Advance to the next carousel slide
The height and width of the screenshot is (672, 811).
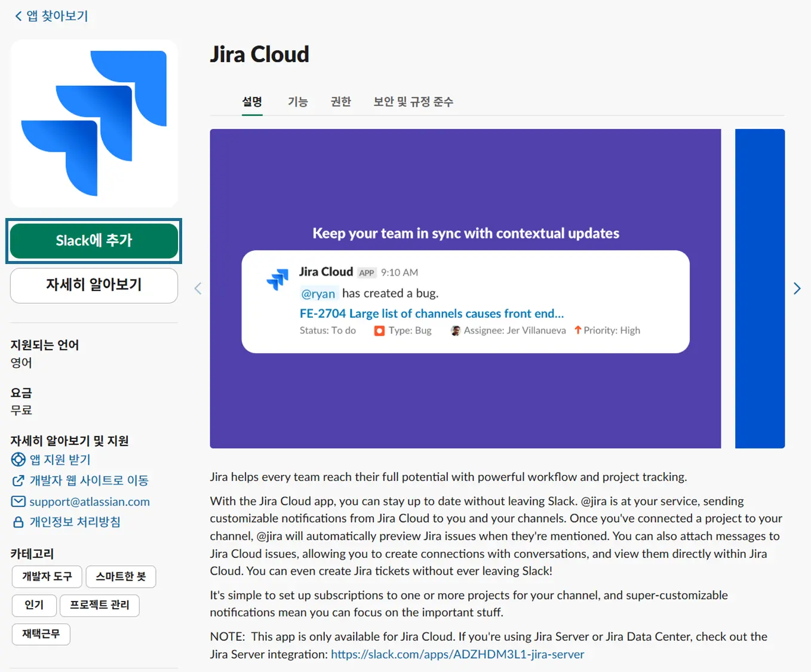(797, 289)
